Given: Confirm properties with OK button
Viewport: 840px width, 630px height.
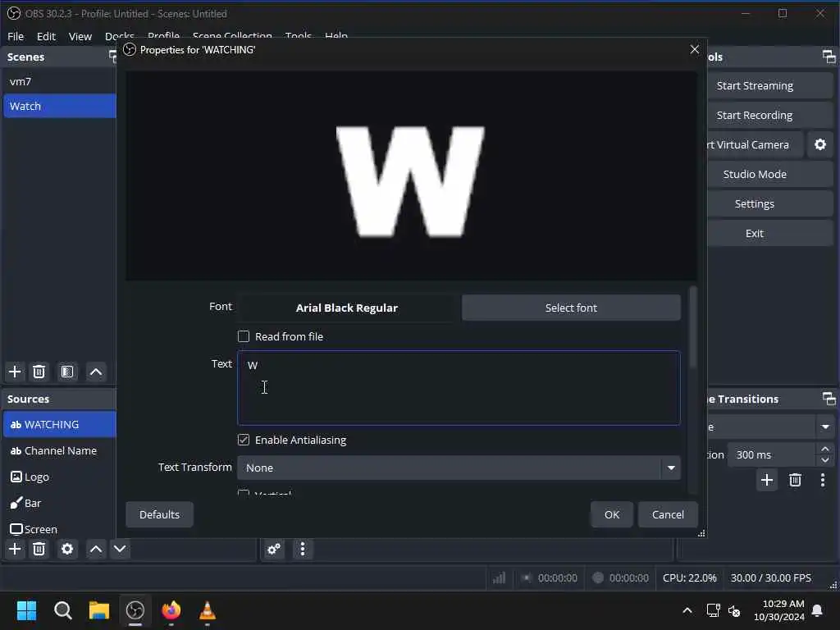Looking at the screenshot, I should click(612, 514).
